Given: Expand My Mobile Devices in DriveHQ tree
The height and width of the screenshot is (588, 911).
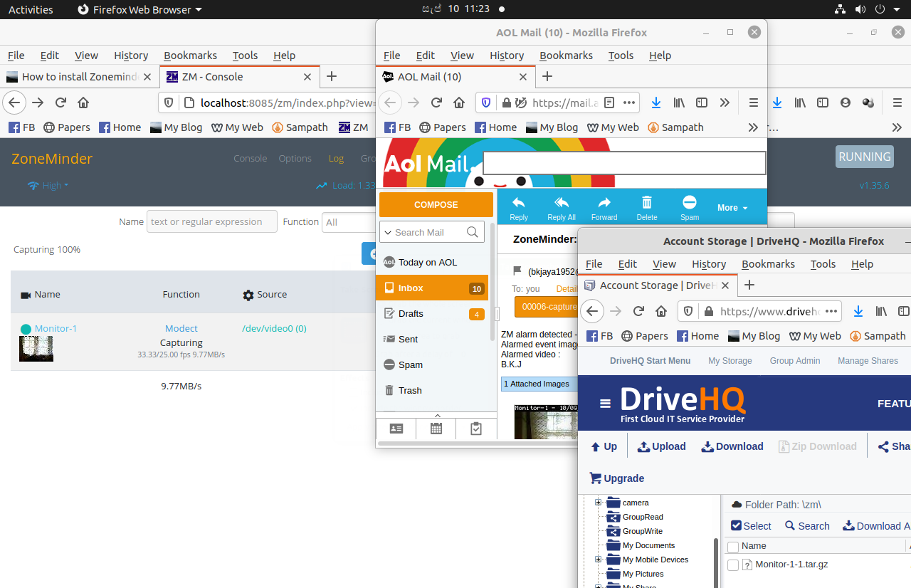Looking at the screenshot, I should click(x=599, y=560).
